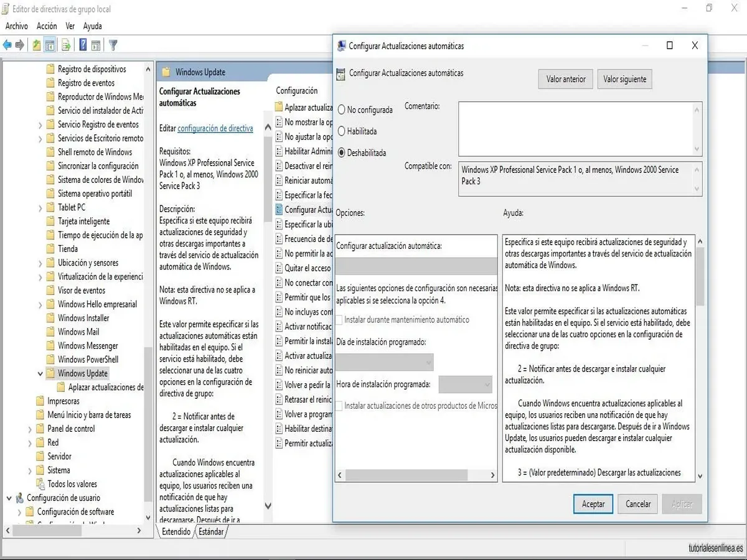This screenshot has height=560, width=747.
Task: Collapse the Configuración de usuario node
Action: (x=9, y=498)
